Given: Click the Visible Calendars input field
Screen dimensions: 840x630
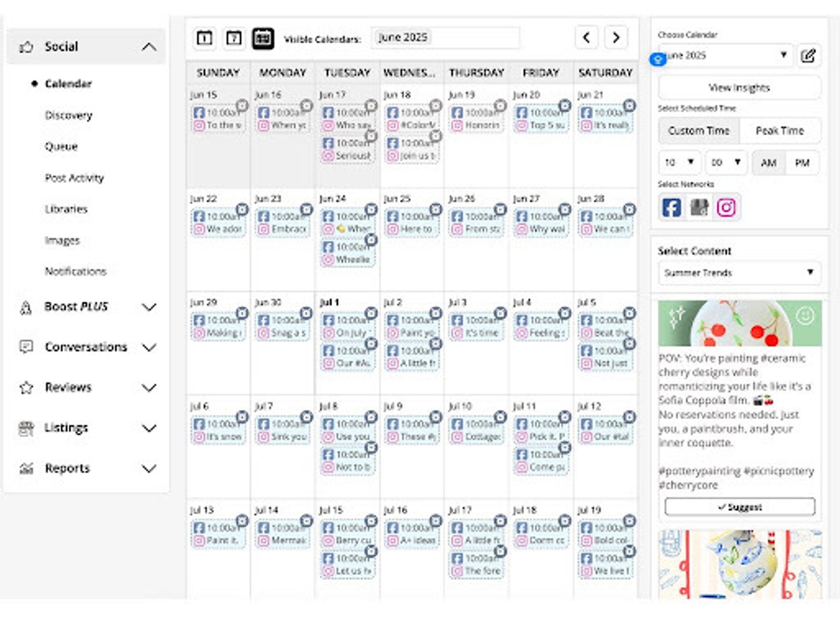Looking at the screenshot, I should point(445,38).
